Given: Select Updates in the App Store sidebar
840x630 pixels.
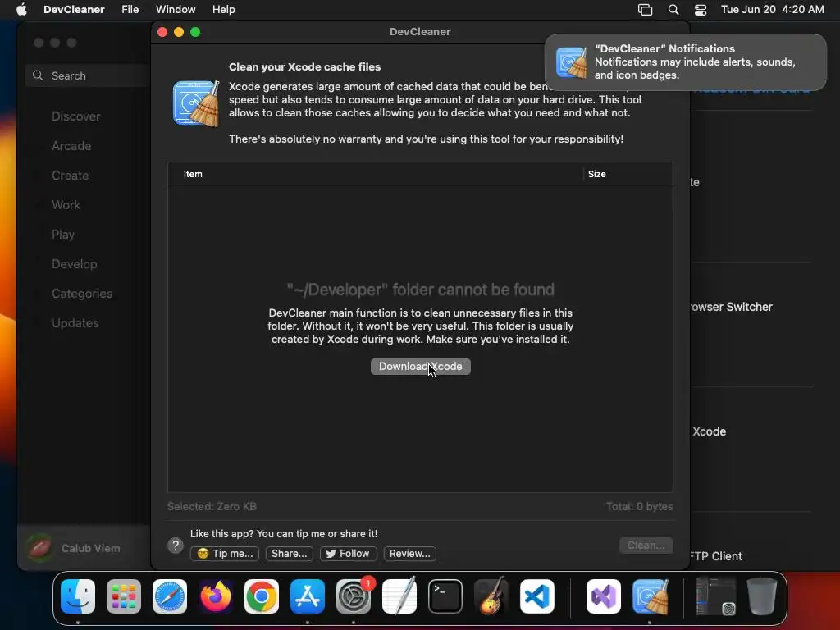Looking at the screenshot, I should [x=75, y=323].
